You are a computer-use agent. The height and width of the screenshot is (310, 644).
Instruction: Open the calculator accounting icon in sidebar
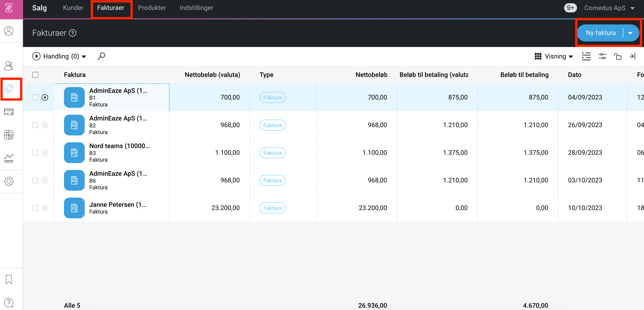point(9,135)
